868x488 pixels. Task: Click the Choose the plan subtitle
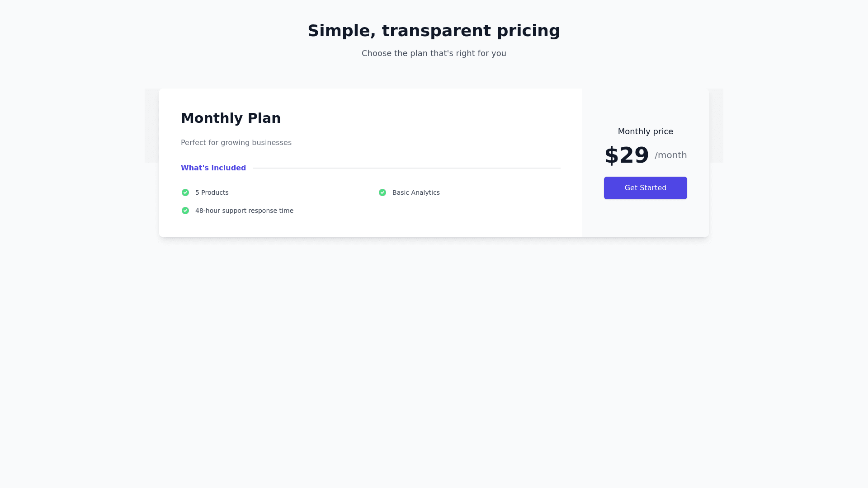[434, 53]
